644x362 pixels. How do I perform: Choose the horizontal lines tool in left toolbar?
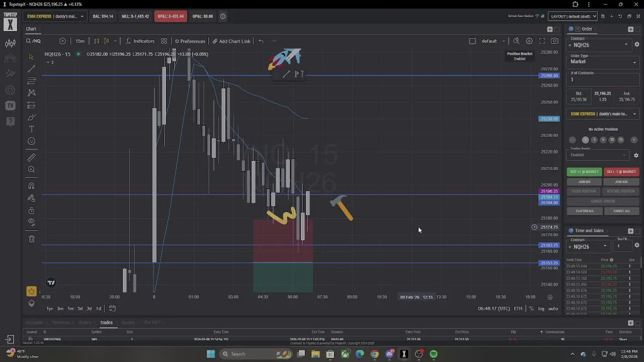[x=31, y=81]
